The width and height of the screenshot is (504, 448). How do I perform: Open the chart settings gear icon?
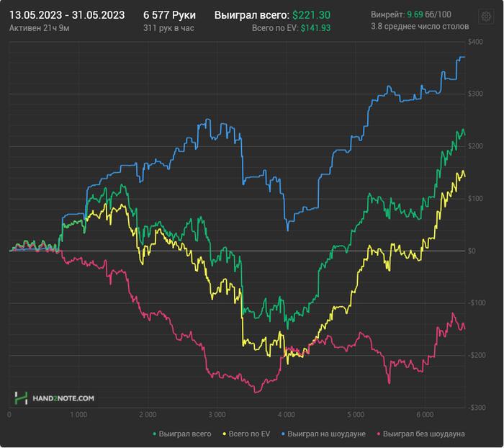(486, 16)
